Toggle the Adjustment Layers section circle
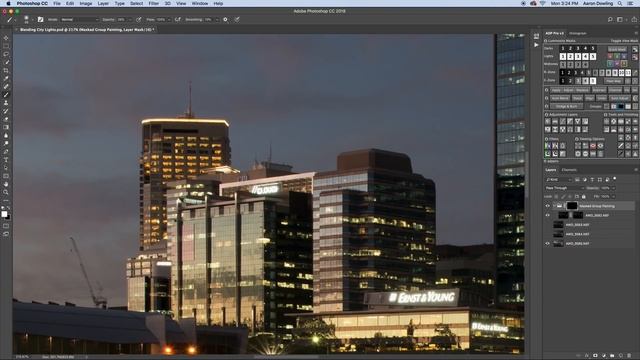Image resolution: width=640 pixels, height=360 pixels. pyautogui.click(x=547, y=115)
